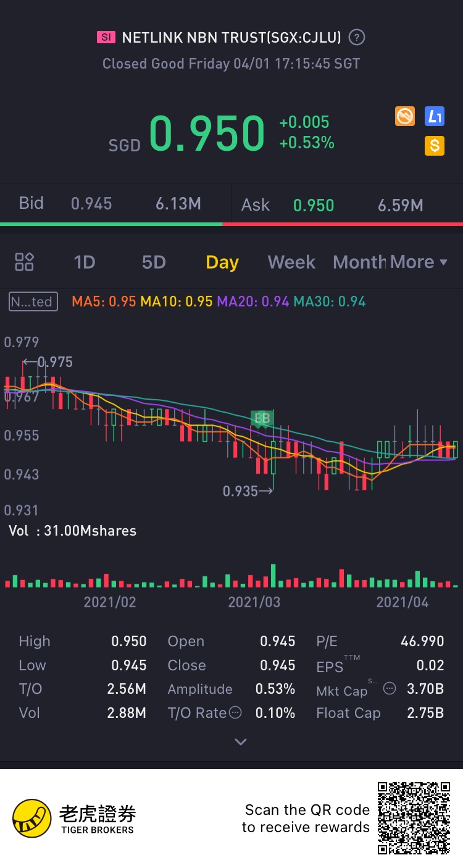
Task: Tap the pink SI market badge
Action: (106, 38)
